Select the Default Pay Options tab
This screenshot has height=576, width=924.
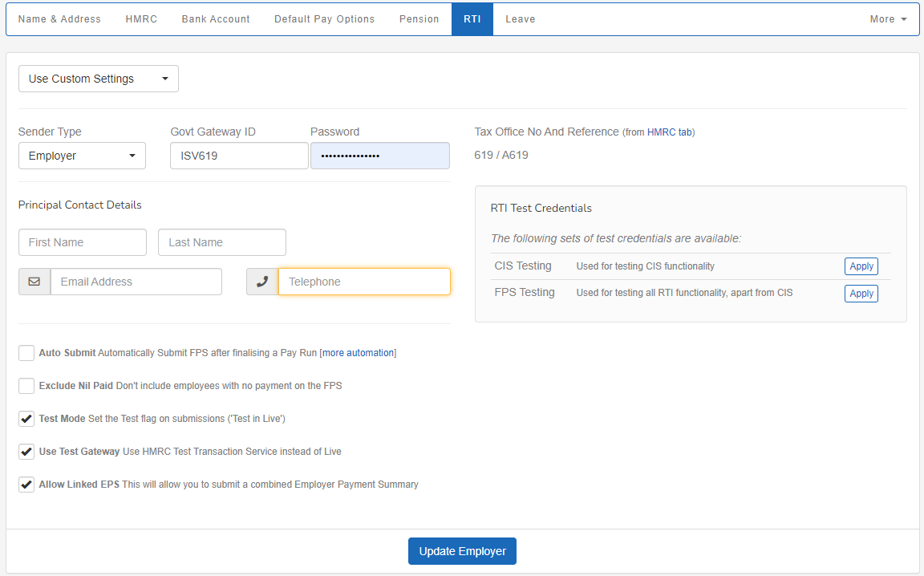pos(324,19)
